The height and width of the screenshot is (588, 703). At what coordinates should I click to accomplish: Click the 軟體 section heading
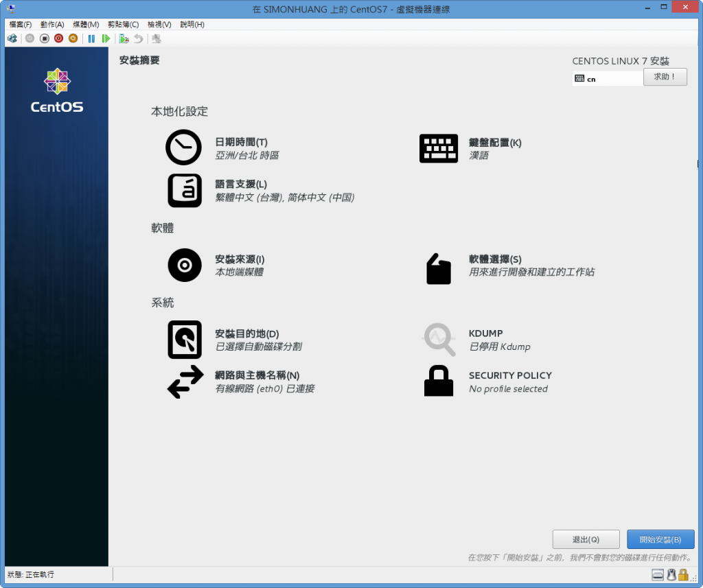(x=162, y=228)
